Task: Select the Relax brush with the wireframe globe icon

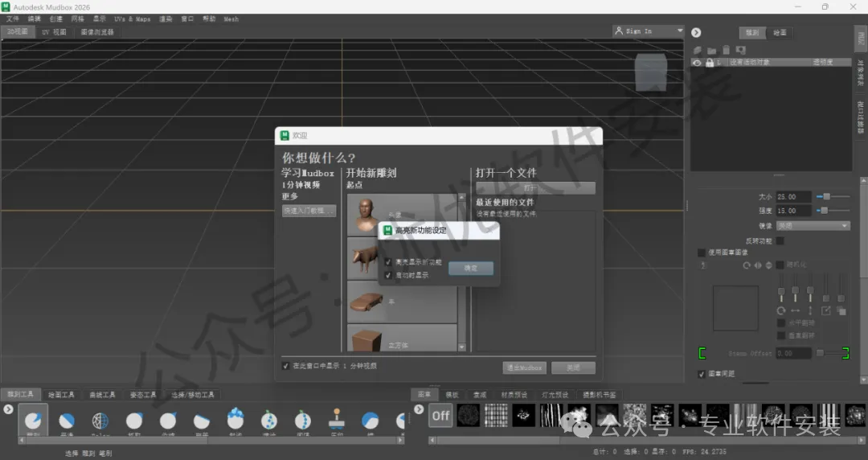Action: (100, 421)
